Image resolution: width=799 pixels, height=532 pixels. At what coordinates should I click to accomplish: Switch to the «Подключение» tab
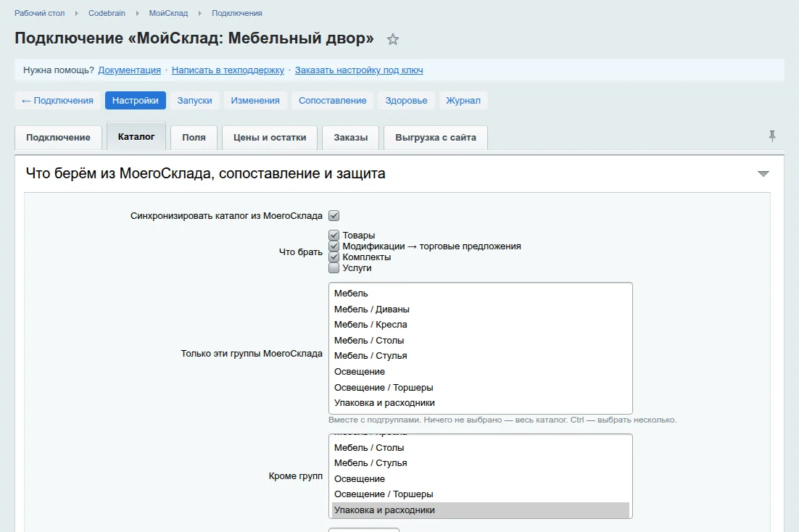coord(58,138)
